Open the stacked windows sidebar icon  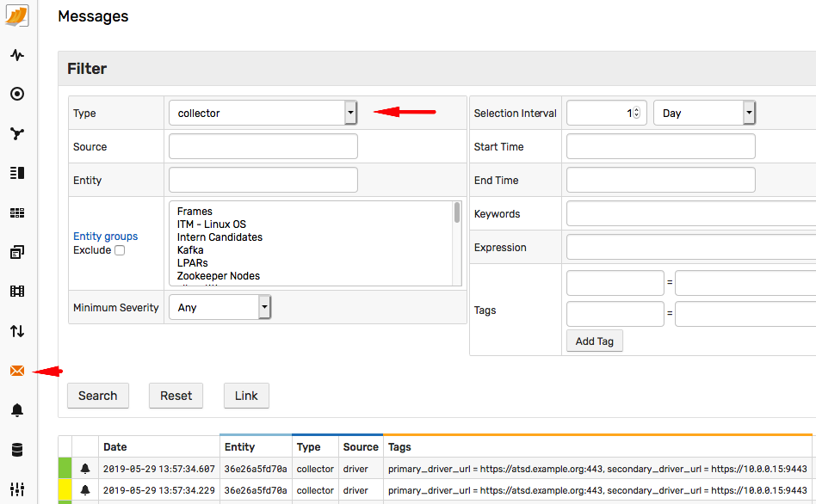point(17,252)
